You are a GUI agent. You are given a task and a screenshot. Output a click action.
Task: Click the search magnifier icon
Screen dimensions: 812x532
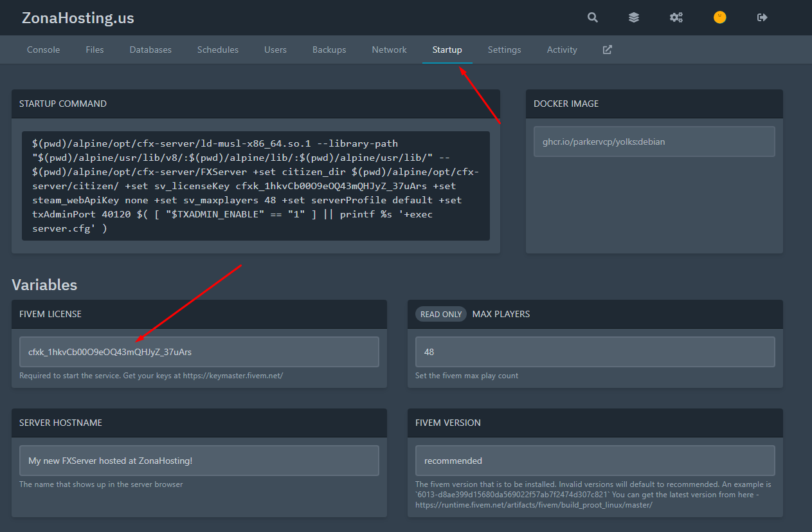click(593, 17)
